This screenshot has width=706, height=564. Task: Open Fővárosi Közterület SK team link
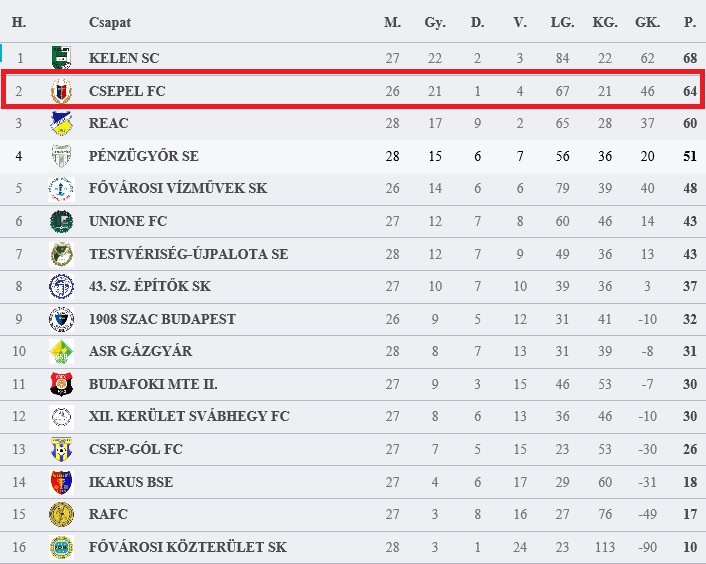(x=187, y=547)
